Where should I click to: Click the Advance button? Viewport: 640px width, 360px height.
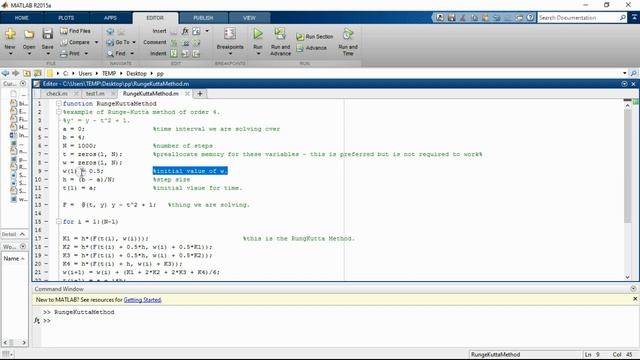[311, 48]
